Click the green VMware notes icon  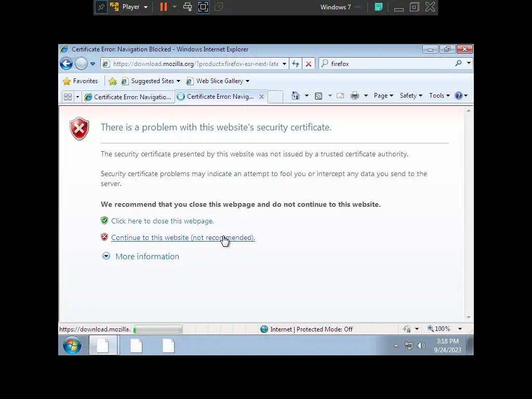coord(379,7)
